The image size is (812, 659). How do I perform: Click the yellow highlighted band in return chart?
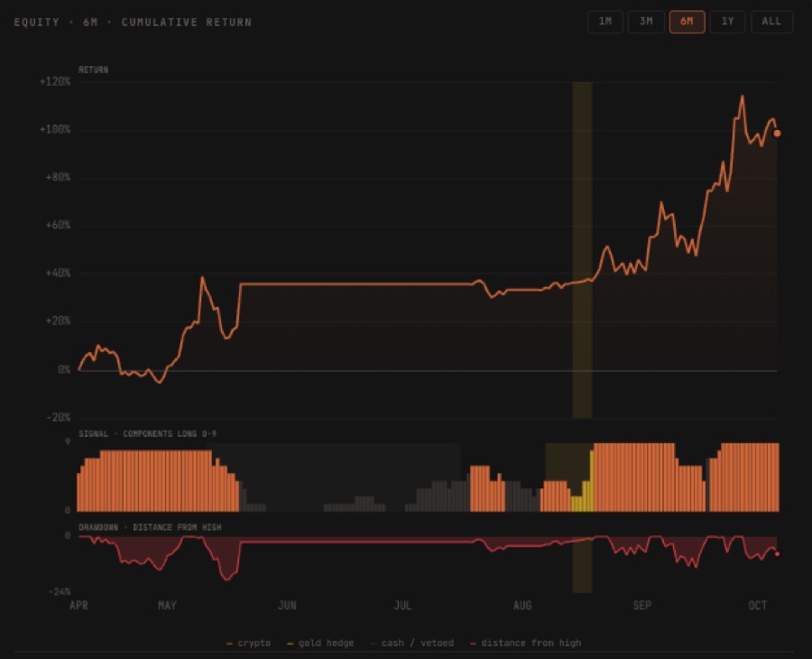pos(582,250)
